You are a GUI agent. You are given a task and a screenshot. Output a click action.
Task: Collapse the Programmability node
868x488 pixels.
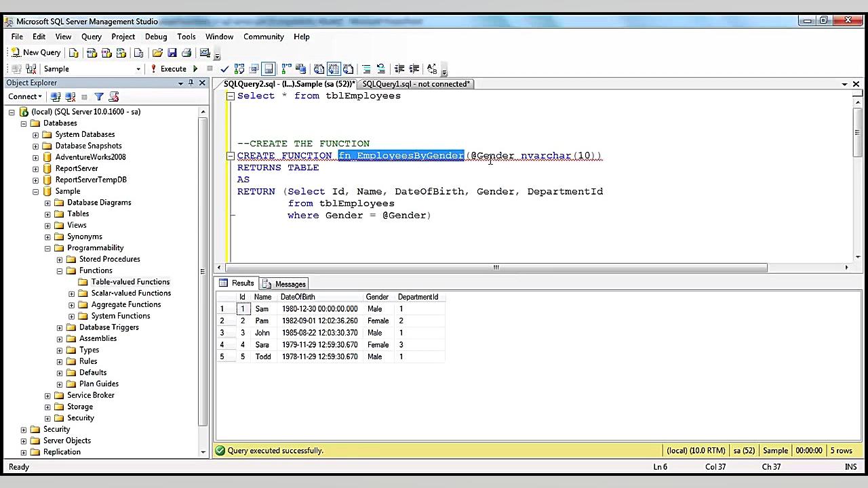point(47,248)
